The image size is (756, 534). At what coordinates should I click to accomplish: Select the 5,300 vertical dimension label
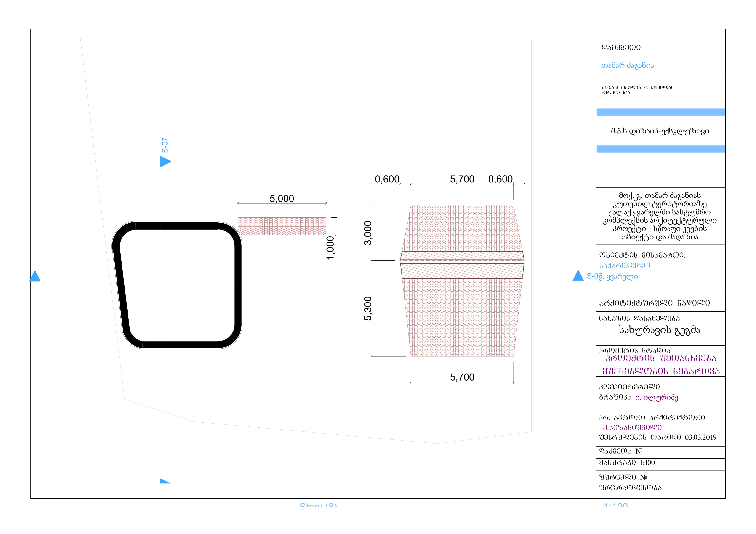pyautogui.click(x=368, y=308)
